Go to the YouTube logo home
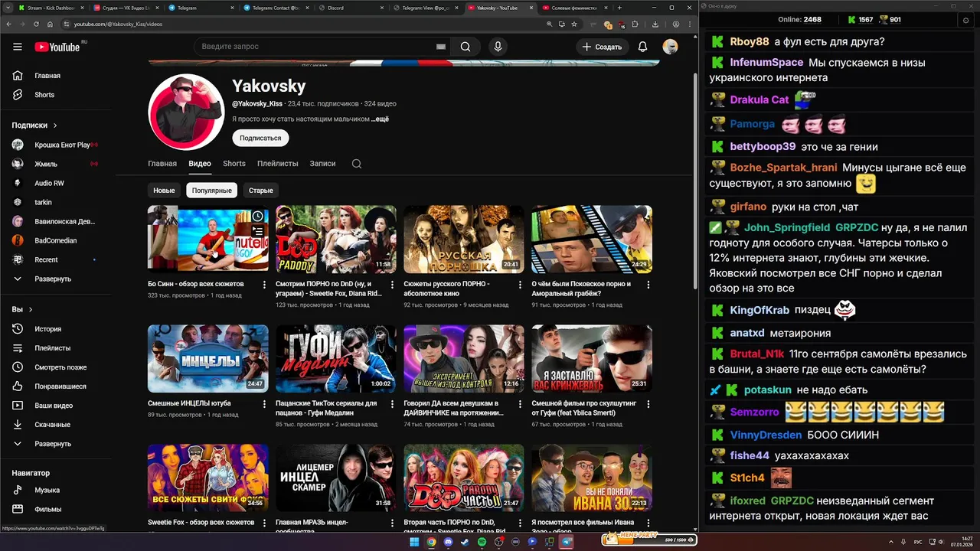Screen dimensions: 980x551 [x=57, y=47]
